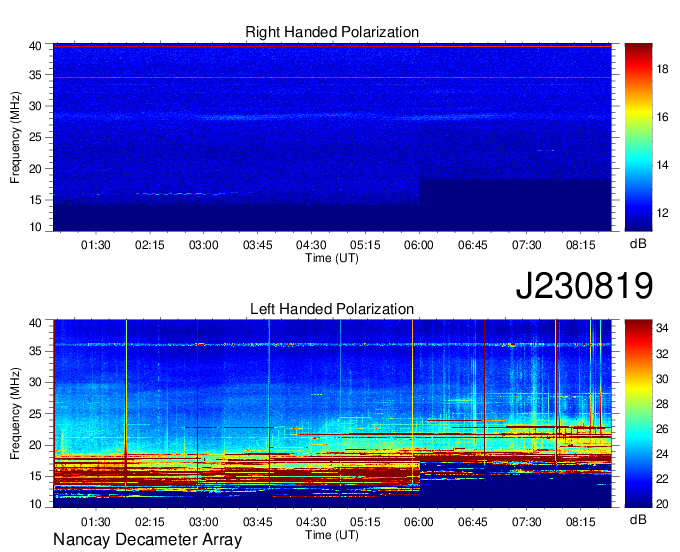Select the 01:30 time tick on Right Handed plot
The height and width of the screenshot is (552, 680).
coord(95,245)
